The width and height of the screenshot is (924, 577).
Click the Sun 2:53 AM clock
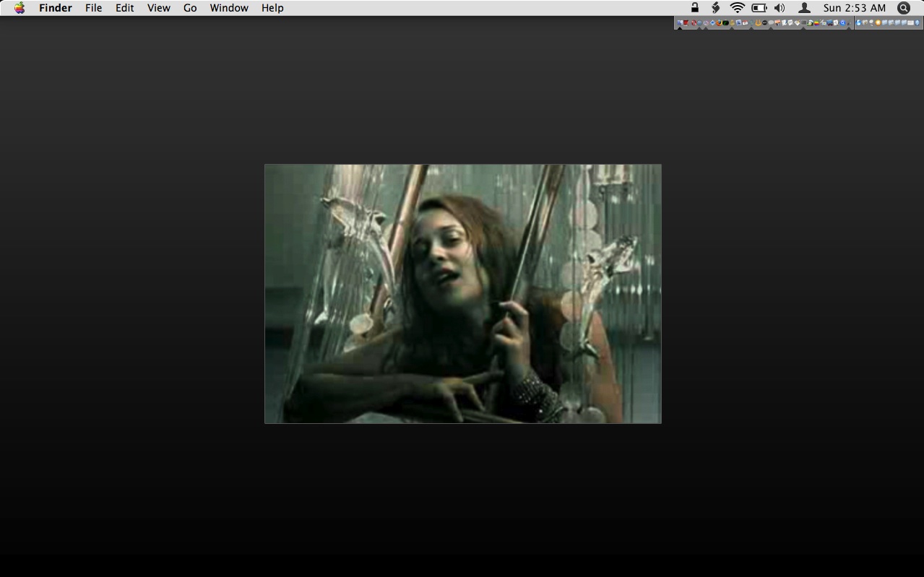coord(855,8)
